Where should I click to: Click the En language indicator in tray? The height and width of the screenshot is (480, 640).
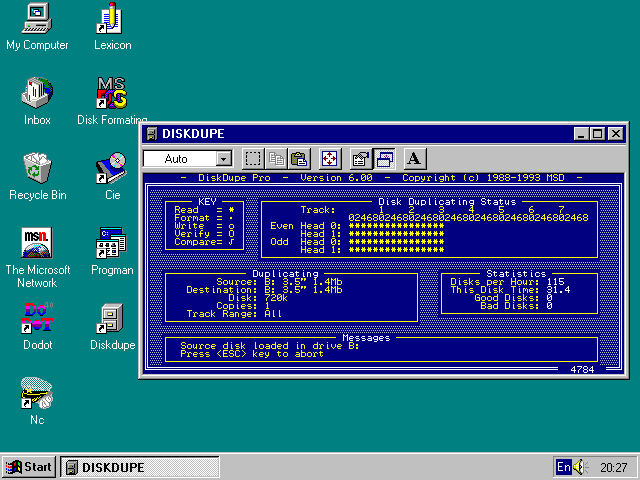pyautogui.click(x=564, y=467)
